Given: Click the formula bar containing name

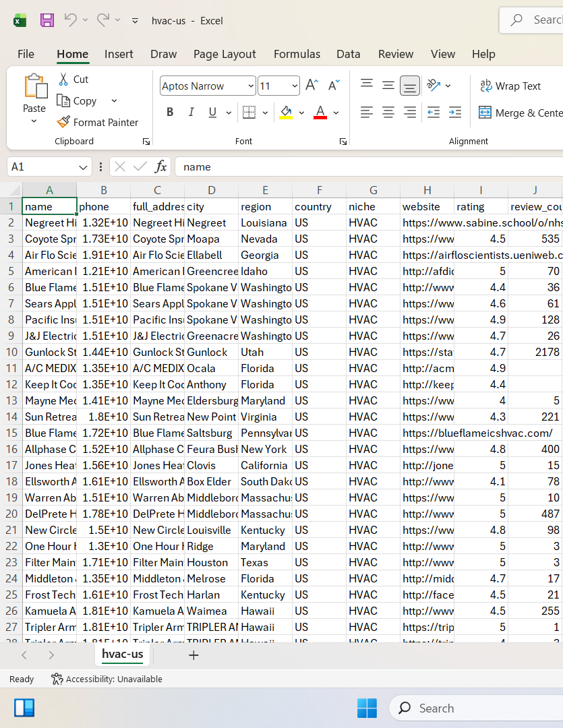Looking at the screenshot, I should (369, 166).
